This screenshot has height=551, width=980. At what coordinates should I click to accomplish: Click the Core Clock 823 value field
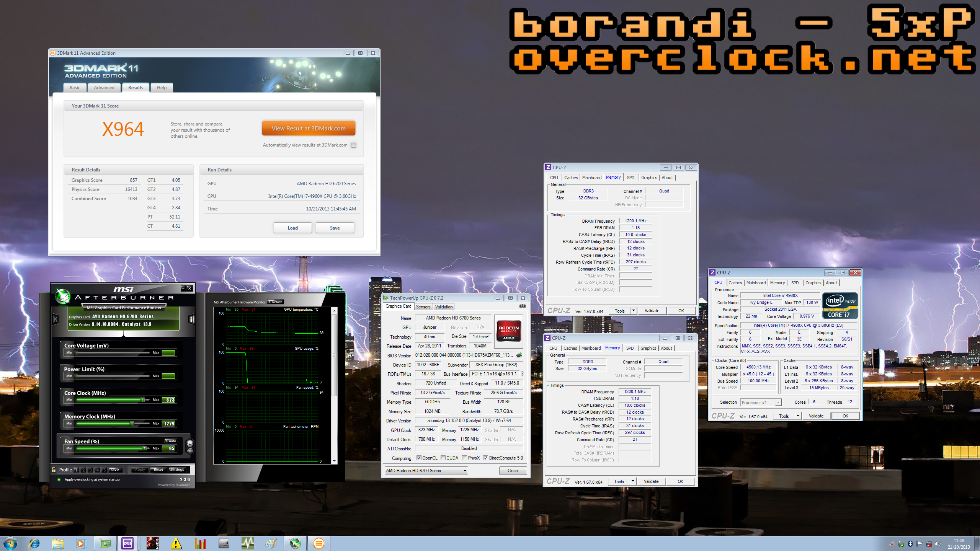pos(169,400)
